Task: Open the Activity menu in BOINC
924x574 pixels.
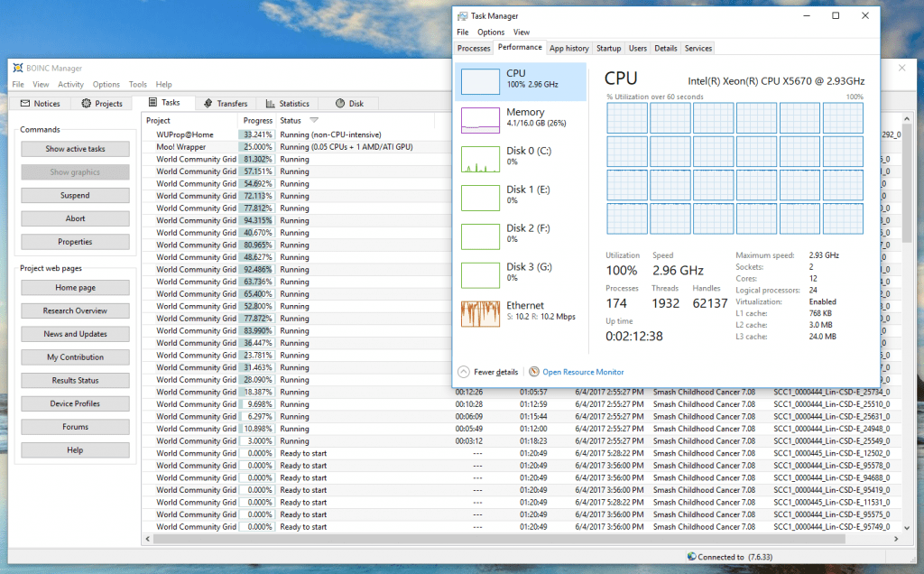Action: coord(70,85)
